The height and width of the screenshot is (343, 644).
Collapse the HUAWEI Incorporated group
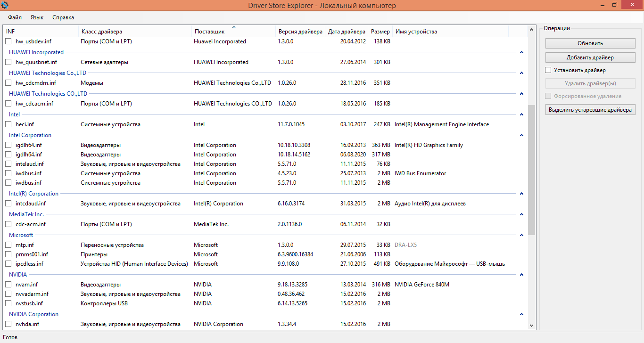pos(521,52)
